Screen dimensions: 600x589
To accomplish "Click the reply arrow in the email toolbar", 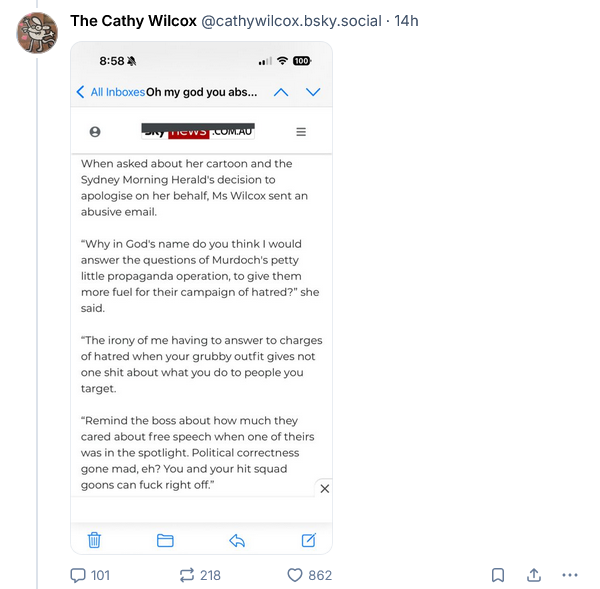I will [x=237, y=540].
